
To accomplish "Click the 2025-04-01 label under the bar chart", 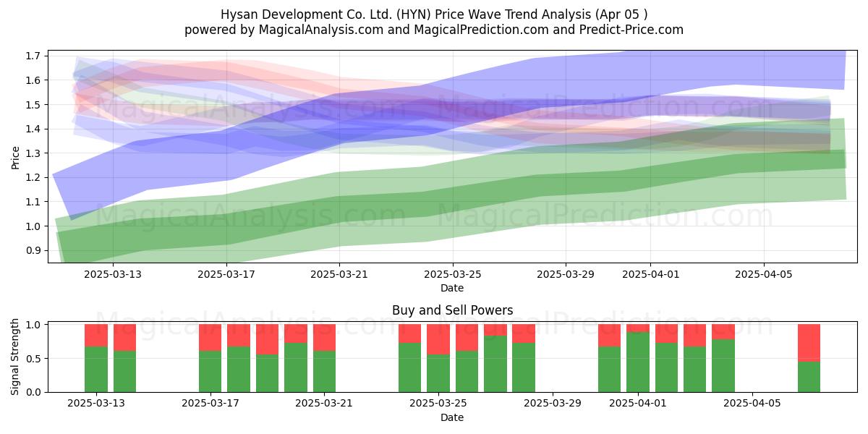I will [x=638, y=404].
